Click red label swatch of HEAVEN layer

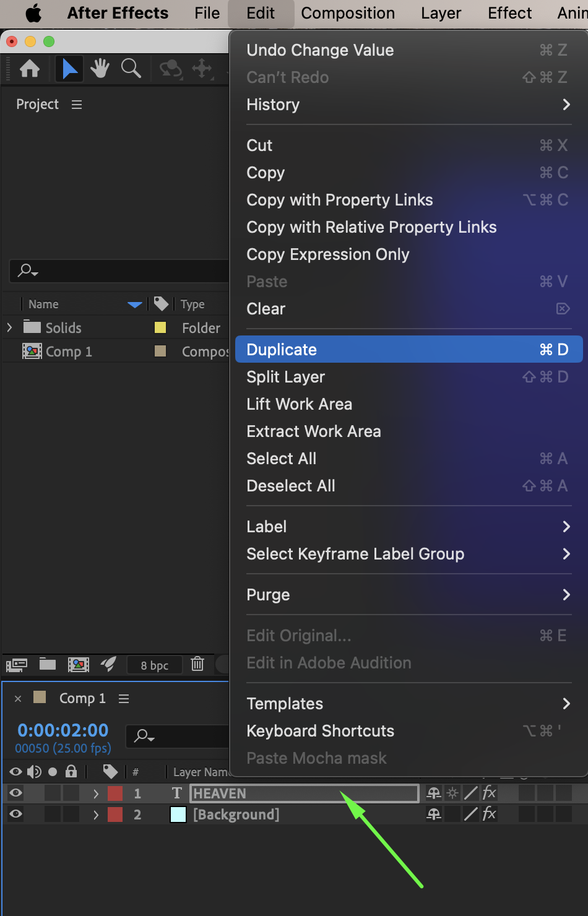(x=115, y=793)
